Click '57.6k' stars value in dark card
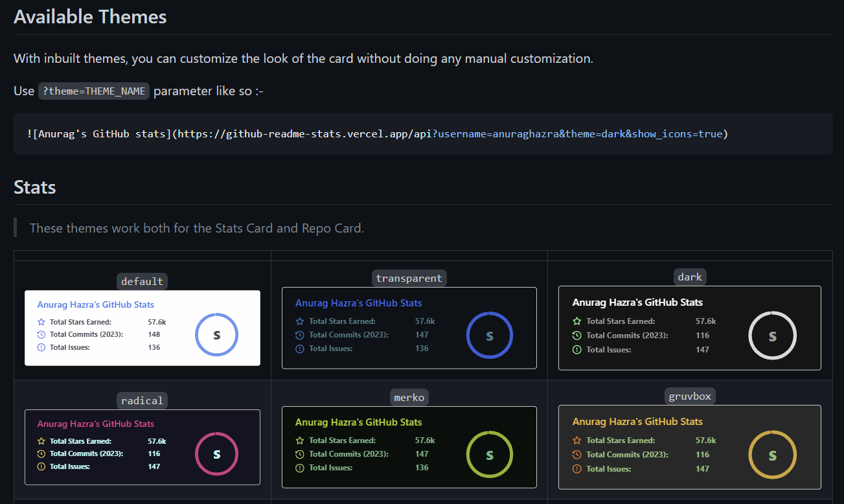 [705, 321]
